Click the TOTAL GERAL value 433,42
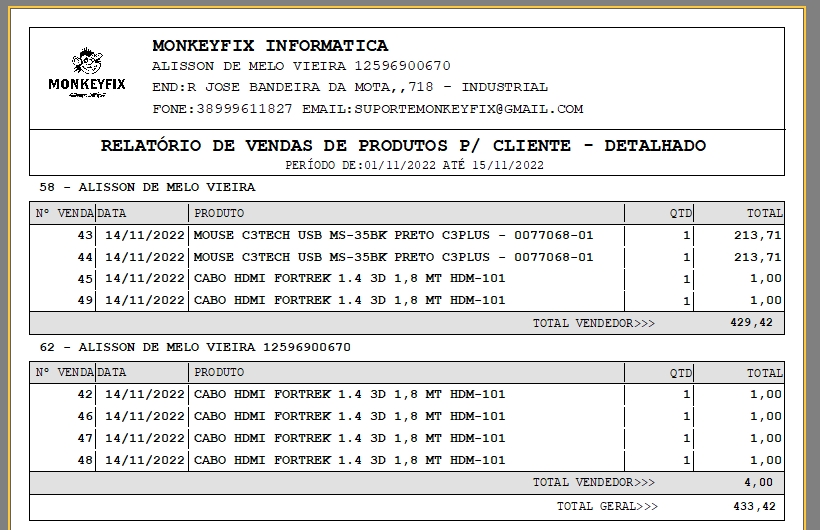Image resolution: width=820 pixels, height=530 pixels. [x=753, y=506]
